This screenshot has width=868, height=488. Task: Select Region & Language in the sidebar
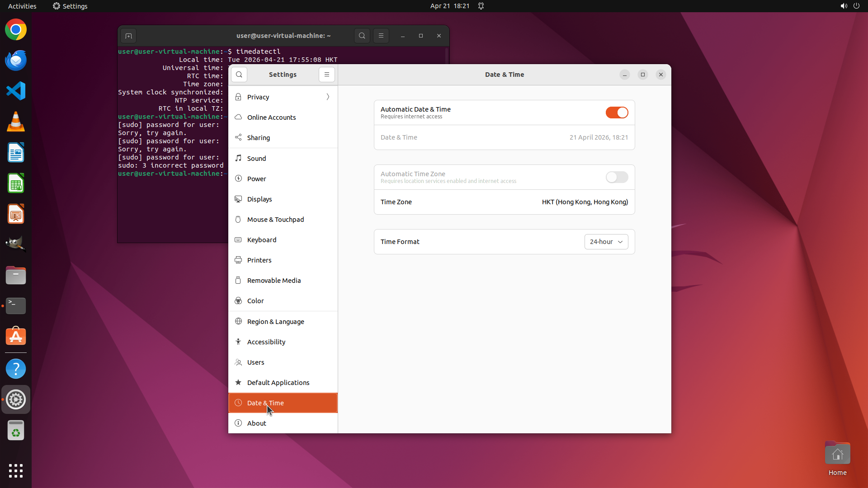275,322
